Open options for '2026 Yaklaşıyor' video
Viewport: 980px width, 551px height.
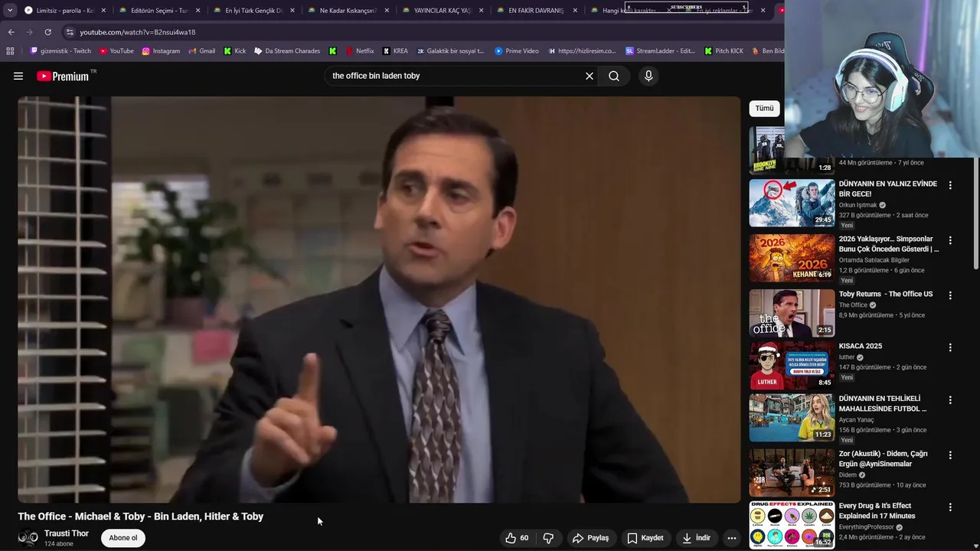950,240
